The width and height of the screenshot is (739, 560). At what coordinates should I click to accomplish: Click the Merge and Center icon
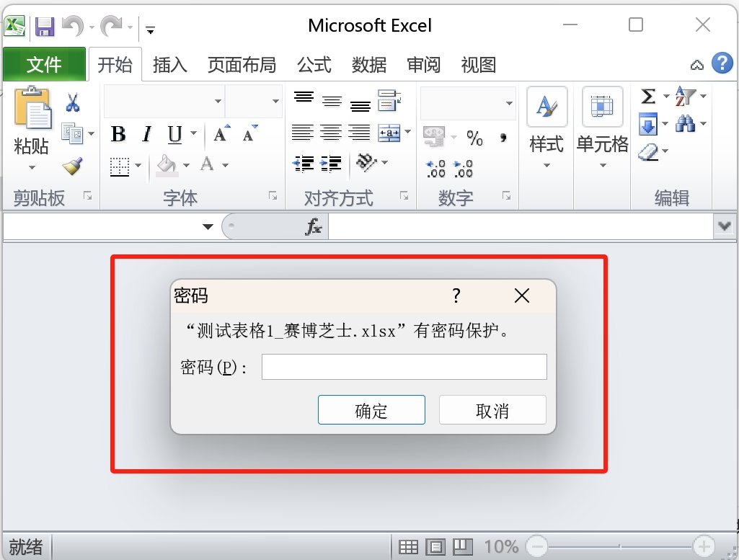[x=389, y=133]
